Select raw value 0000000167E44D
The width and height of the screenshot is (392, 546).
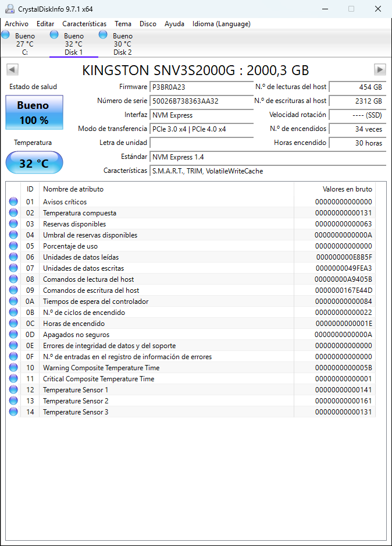[x=344, y=290]
